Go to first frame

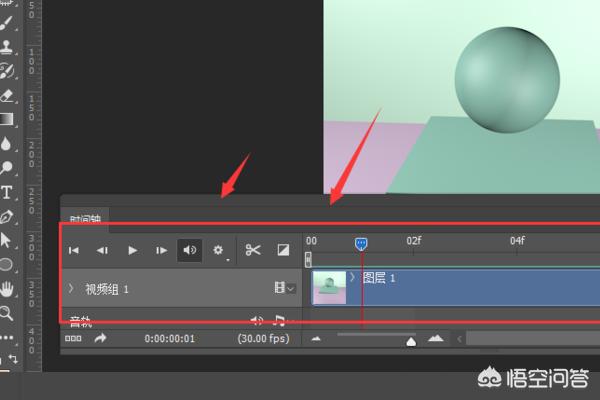73,250
